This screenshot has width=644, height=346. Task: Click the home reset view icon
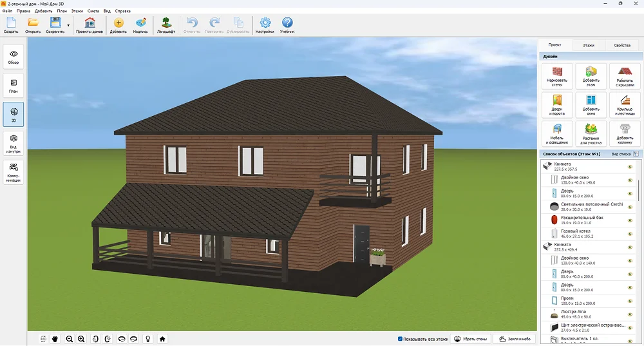pos(162,339)
